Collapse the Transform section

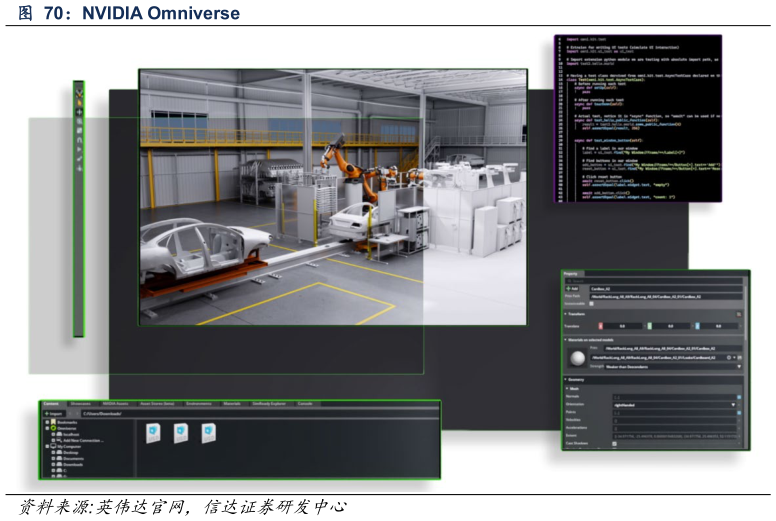coord(565,314)
